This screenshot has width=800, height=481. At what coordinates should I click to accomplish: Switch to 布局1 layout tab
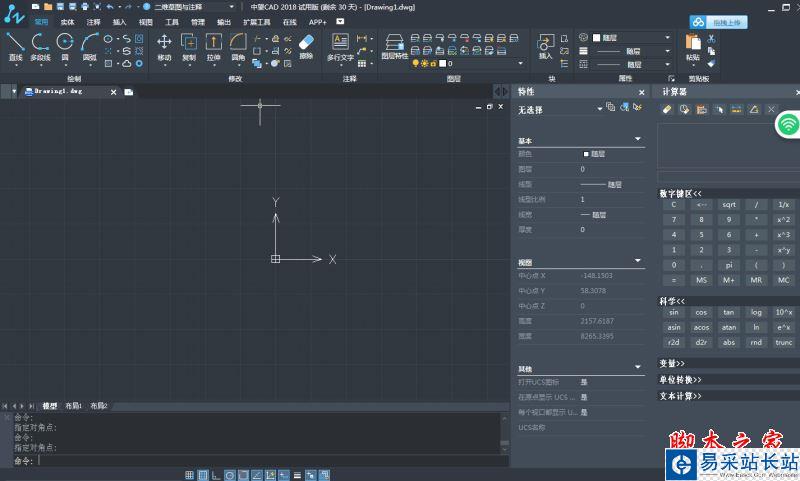(73, 406)
